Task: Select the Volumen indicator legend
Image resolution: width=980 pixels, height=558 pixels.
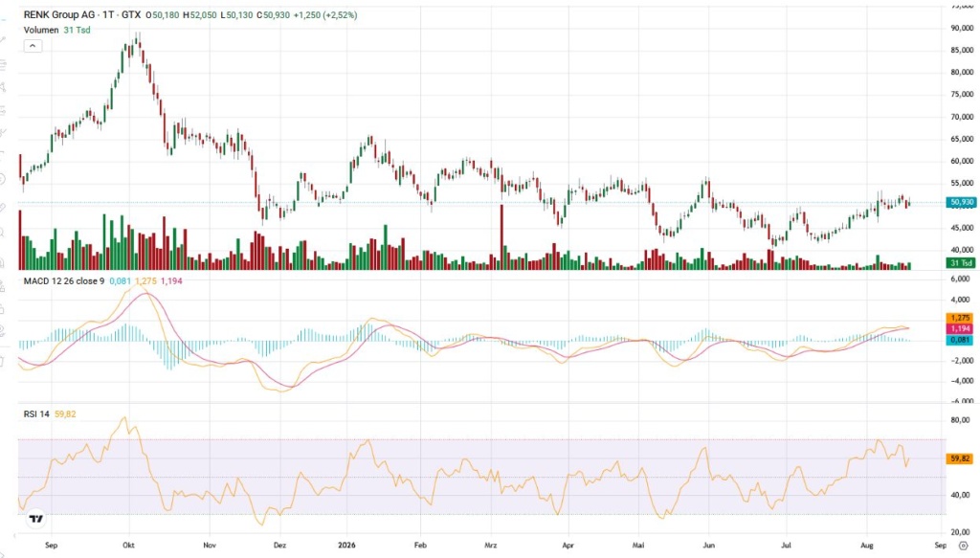Action: tap(41, 30)
